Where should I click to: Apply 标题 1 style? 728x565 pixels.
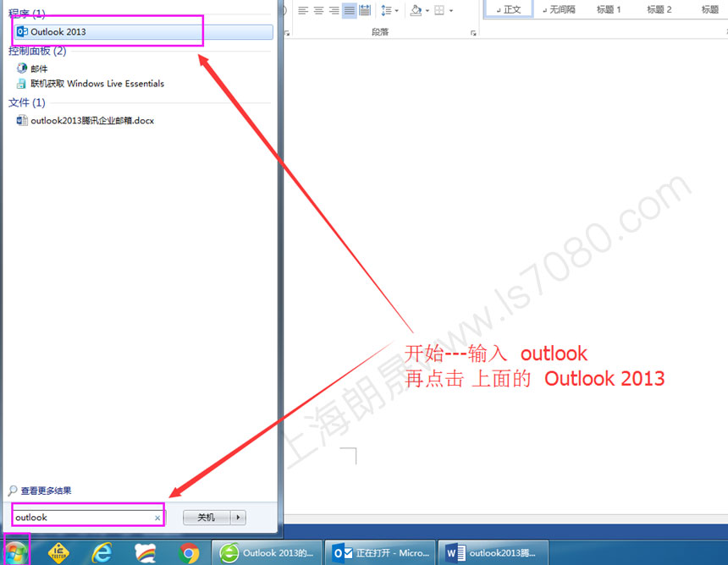609,9
